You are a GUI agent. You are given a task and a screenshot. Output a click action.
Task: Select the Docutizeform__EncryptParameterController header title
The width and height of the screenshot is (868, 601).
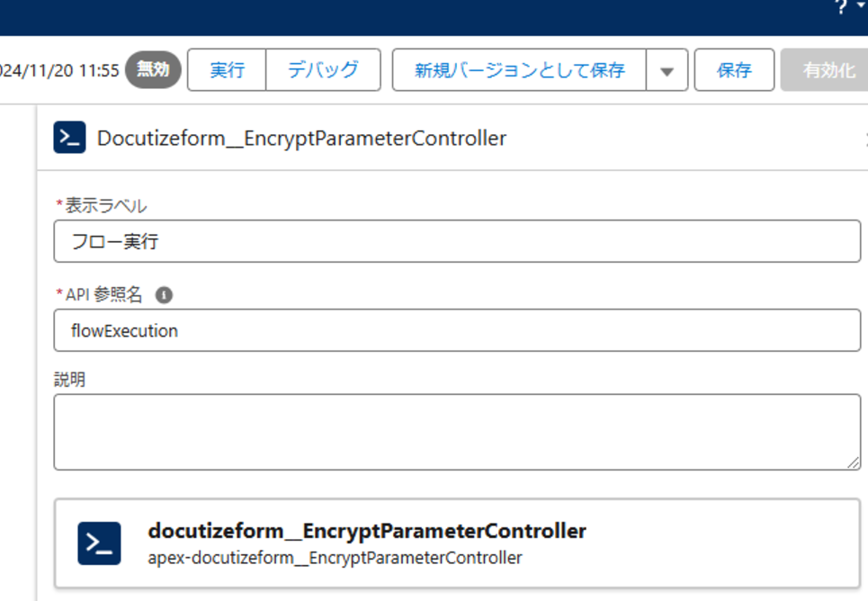pos(301,139)
